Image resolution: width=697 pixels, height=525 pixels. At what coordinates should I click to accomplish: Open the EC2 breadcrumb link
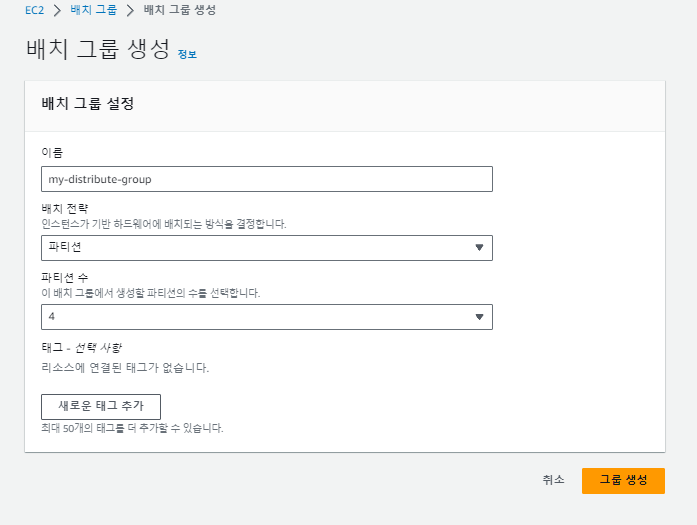coord(35,10)
